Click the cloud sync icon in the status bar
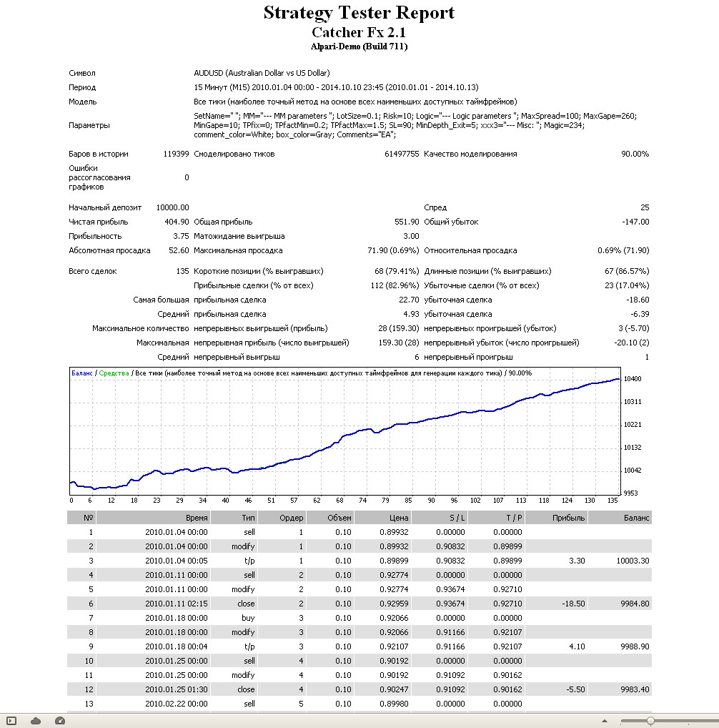 [x=36, y=721]
